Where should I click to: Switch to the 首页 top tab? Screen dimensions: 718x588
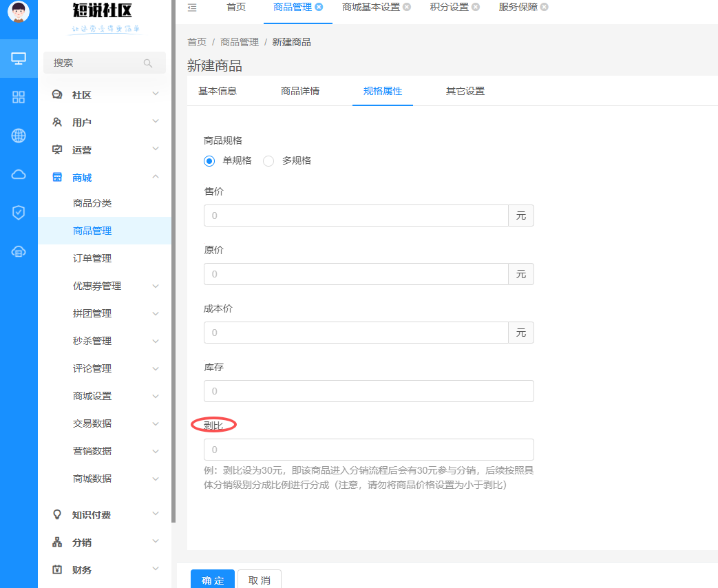[x=236, y=8]
